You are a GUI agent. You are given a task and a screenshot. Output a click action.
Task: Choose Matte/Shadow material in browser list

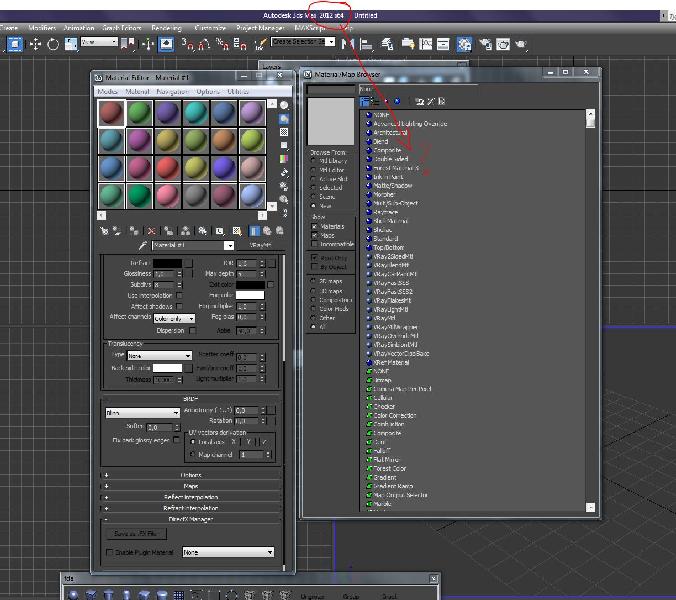392,185
